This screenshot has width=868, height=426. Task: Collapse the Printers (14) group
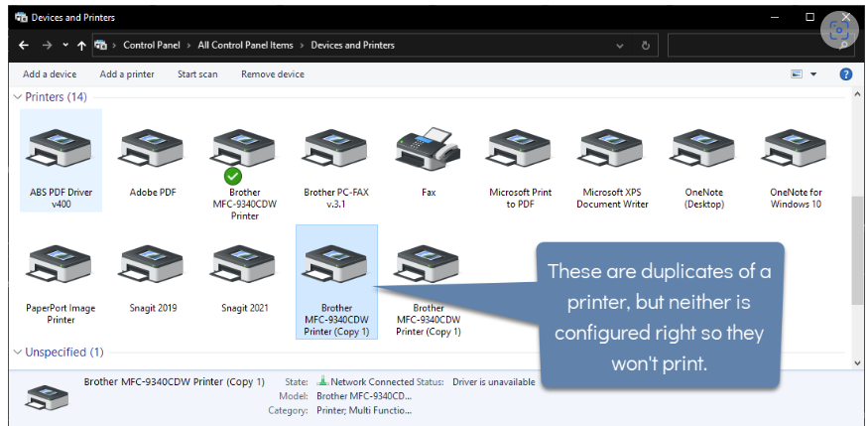(18, 97)
